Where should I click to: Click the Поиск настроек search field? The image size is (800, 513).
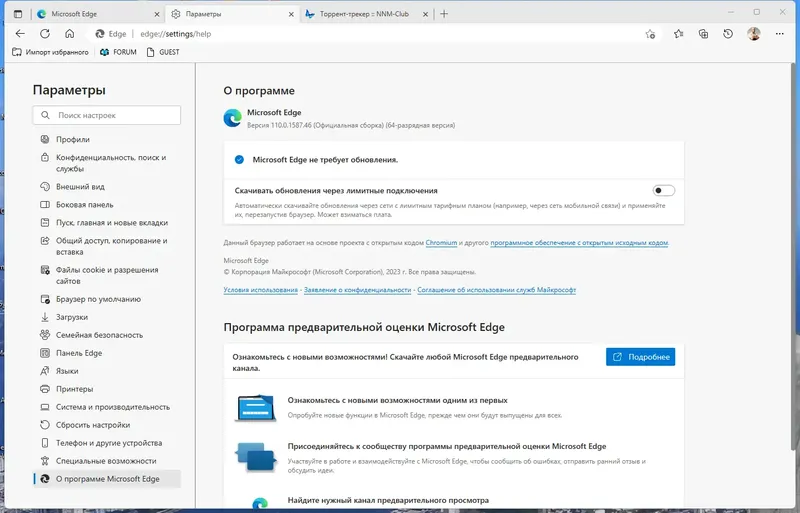[x=107, y=115]
